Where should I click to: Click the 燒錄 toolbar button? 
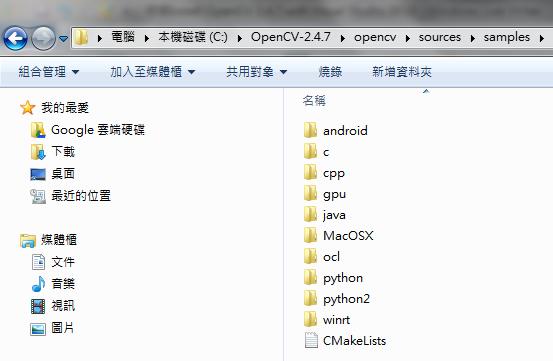pos(330,72)
